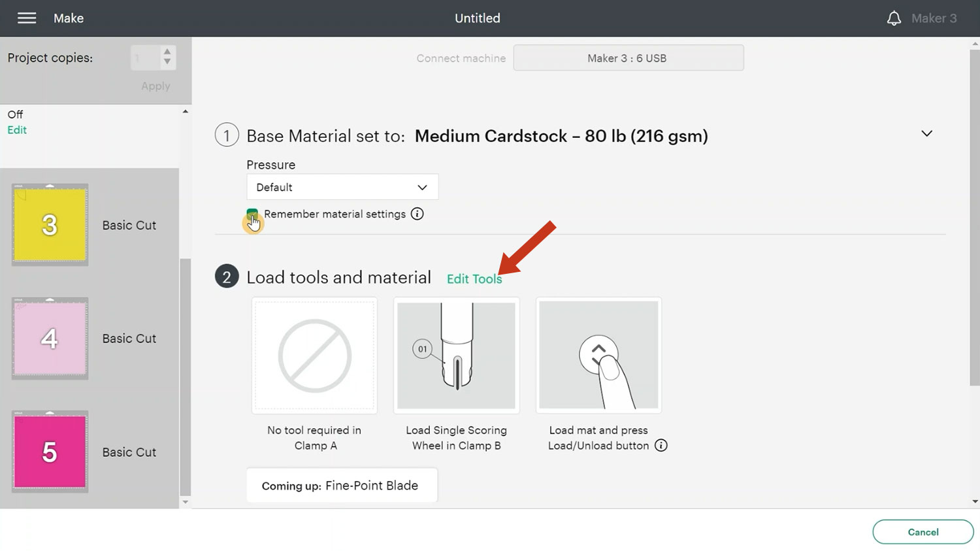The width and height of the screenshot is (980, 551).
Task: Select mat 5 Basic Cut magenta thumbnail
Action: pyautogui.click(x=50, y=452)
